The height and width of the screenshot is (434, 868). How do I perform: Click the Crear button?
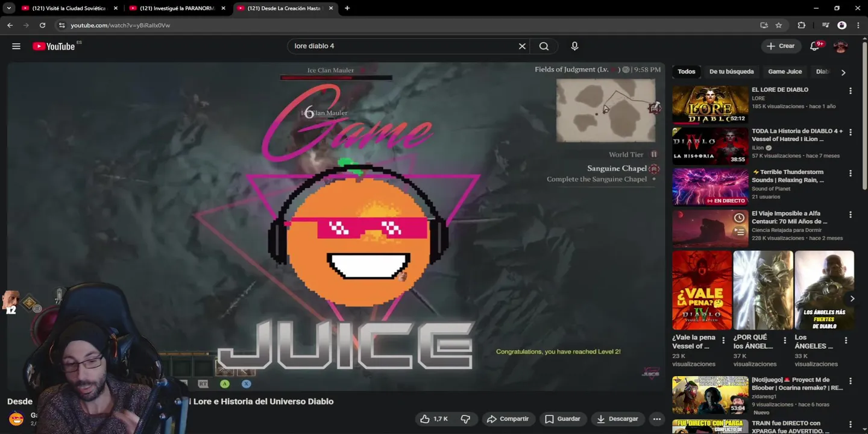pyautogui.click(x=781, y=46)
